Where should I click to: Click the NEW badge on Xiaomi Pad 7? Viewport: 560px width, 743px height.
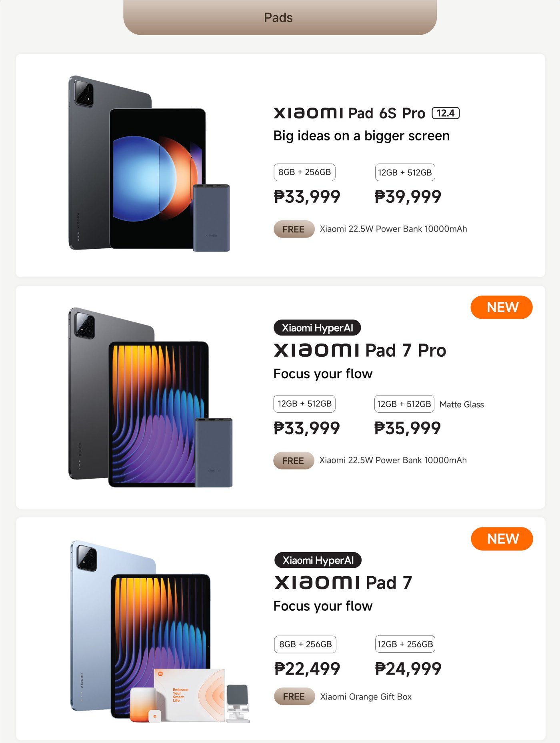point(502,539)
